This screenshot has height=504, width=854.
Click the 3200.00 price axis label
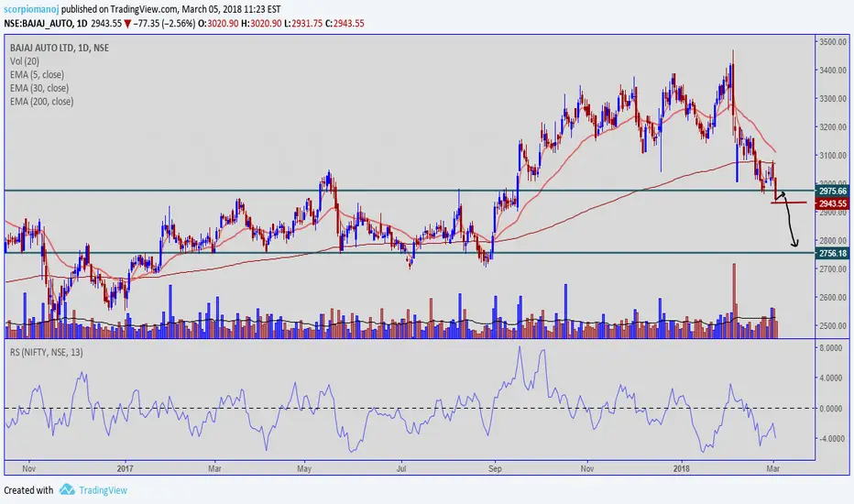(x=833, y=127)
